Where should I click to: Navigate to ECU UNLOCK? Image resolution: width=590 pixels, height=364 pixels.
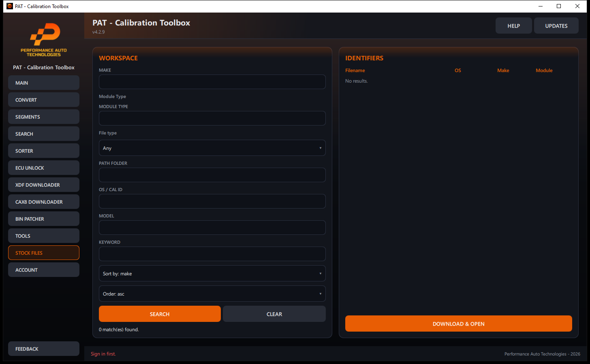coord(44,168)
